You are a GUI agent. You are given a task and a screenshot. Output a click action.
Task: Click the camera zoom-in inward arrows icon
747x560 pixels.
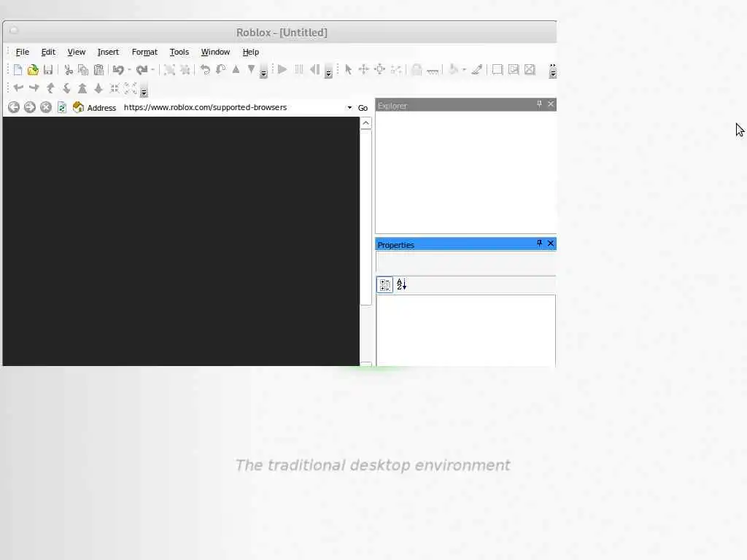click(115, 88)
